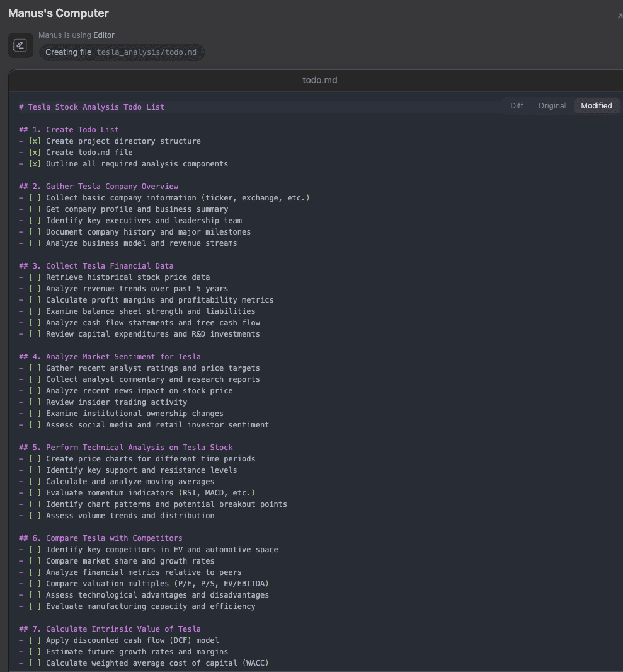Screen dimensions: 623x672
Task: Click line Analyze recent news impact on stock price
Action: click(139, 391)
